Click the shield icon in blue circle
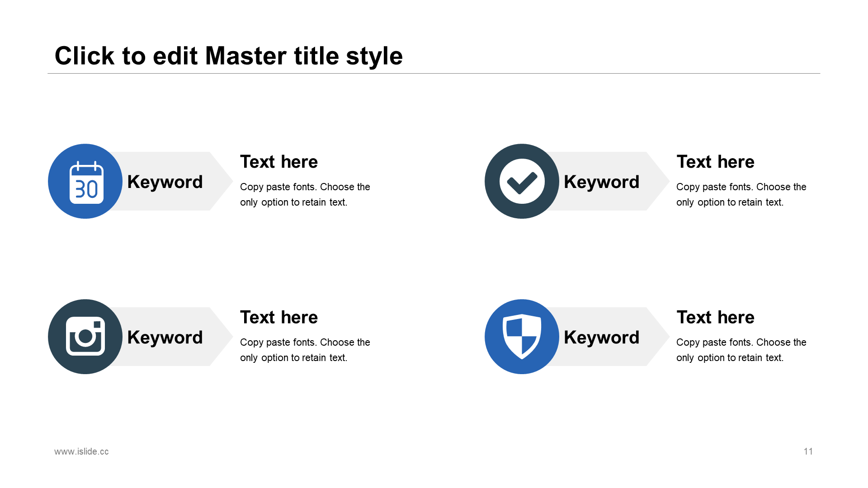 [522, 337]
